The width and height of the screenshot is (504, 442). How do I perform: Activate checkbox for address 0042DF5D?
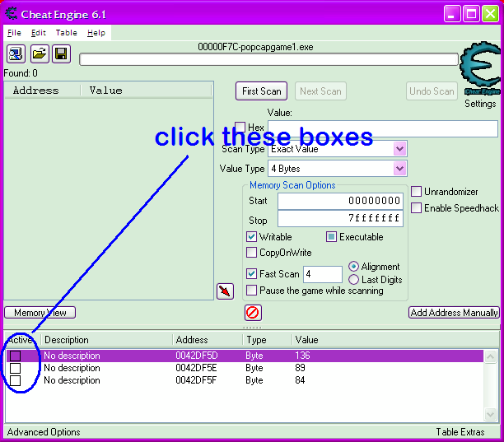tap(15, 356)
